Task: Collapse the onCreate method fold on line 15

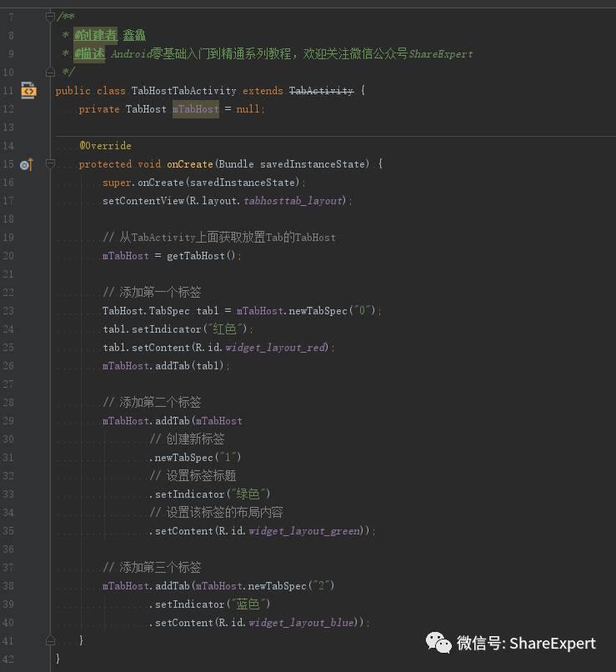Action: click(50, 163)
